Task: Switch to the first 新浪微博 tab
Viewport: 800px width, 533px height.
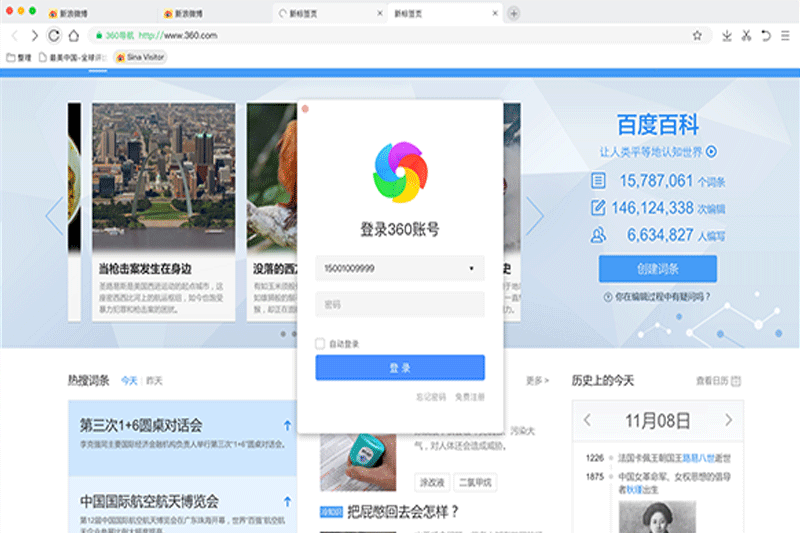Action: (80, 14)
